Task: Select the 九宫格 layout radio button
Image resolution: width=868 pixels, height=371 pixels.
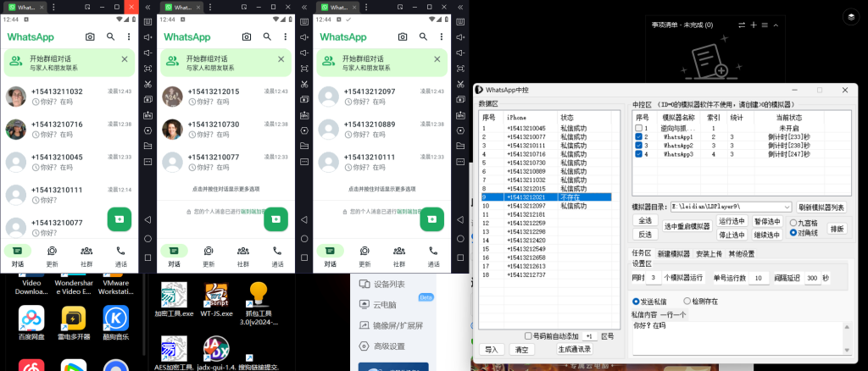Action: click(793, 223)
